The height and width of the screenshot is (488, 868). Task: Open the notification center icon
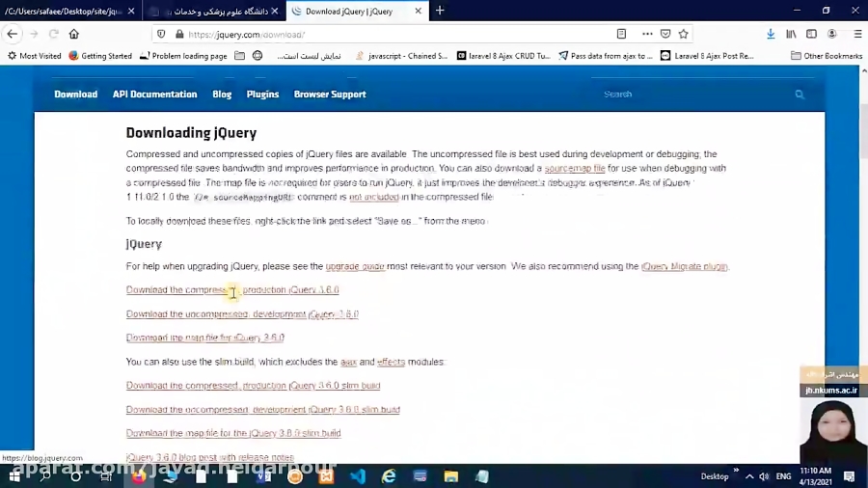point(850,476)
